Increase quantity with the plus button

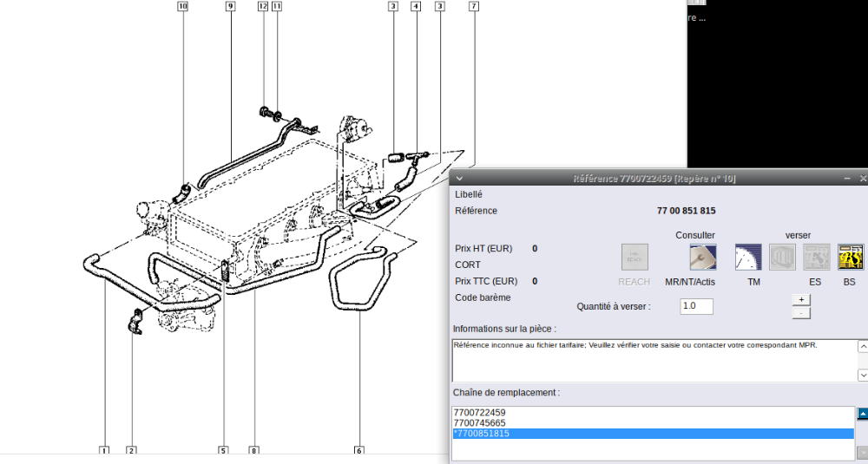point(801,299)
